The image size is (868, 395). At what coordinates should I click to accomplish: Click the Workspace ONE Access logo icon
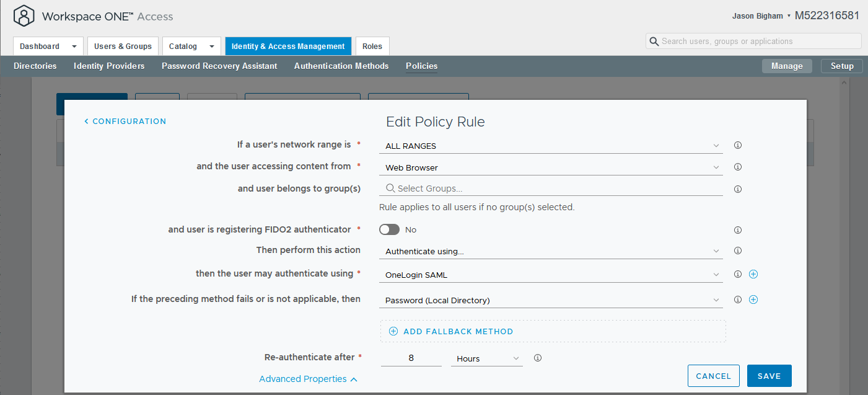coord(24,16)
